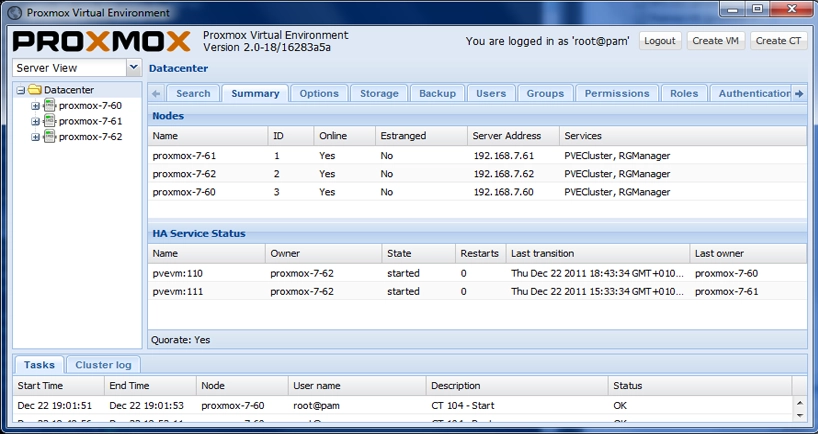
Task: Open the Groups tab
Action: click(x=545, y=93)
